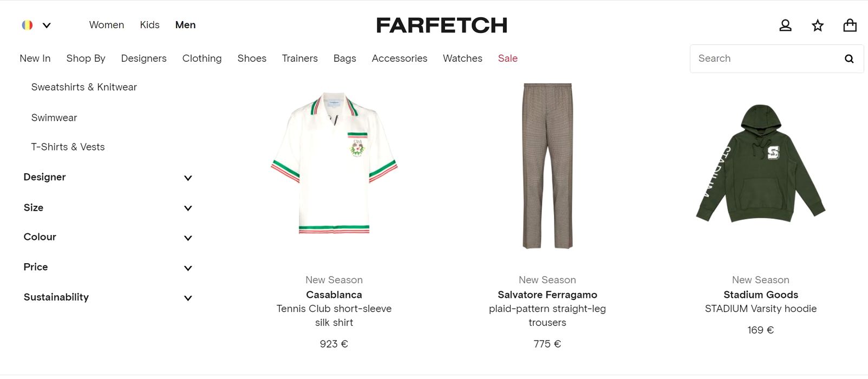Click the country flag icon
Screen dimensions: 868x379
[27, 25]
